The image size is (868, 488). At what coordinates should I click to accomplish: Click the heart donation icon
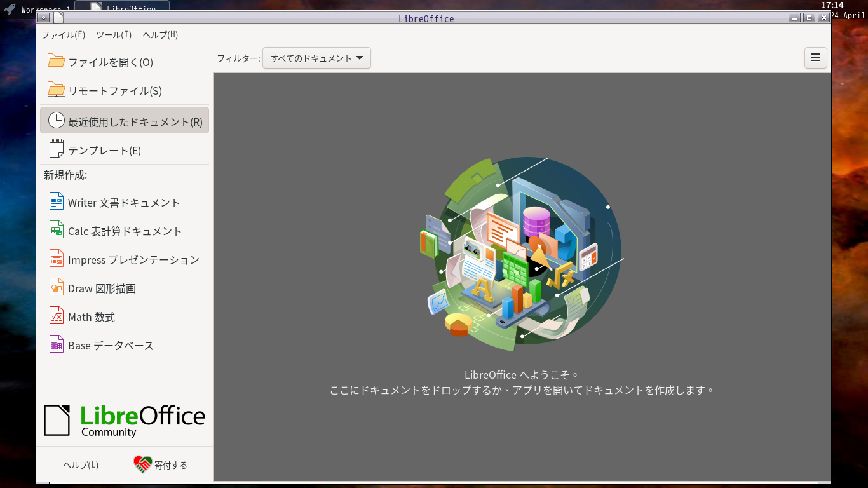pos(142,464)
